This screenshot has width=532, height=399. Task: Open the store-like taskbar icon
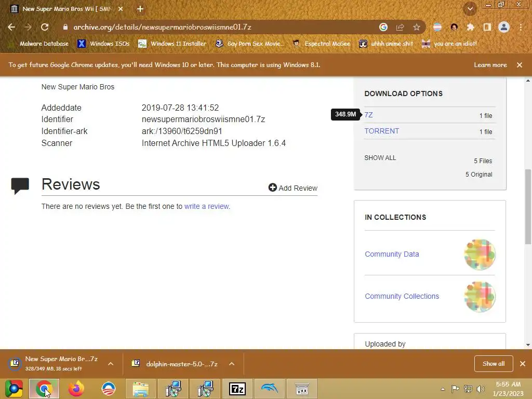click(x=302, y=389)
